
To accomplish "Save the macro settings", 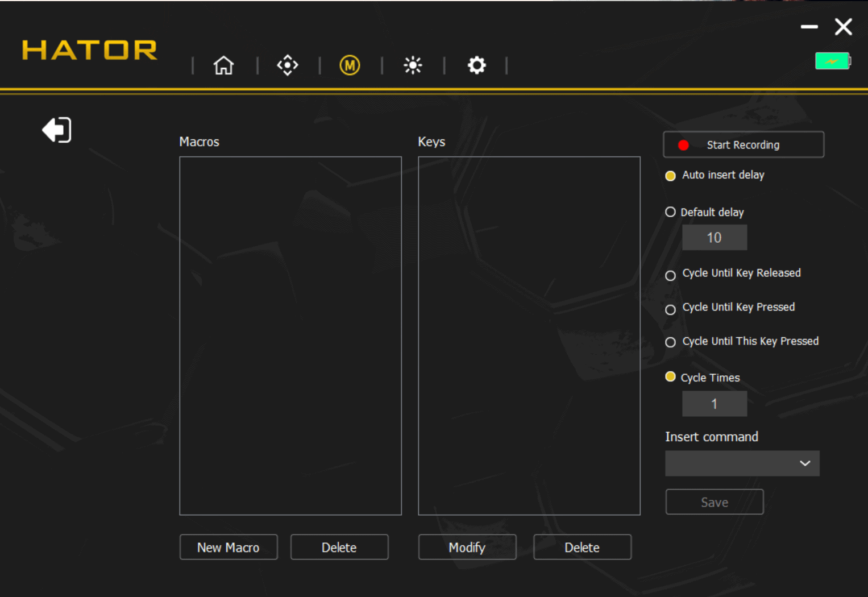I will pos(715,502).
